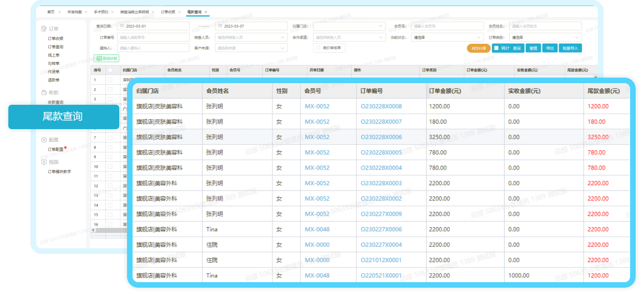Switch to the 销售消耗出库明细 tab

(134, 12)
